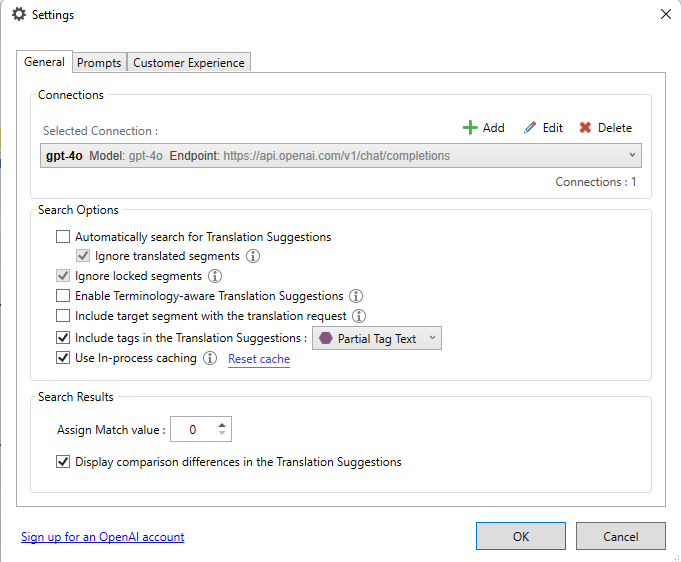Increase Assign Match value with up arrow
The height and width of the screenshot is (562, 681).
coord(222,424)
